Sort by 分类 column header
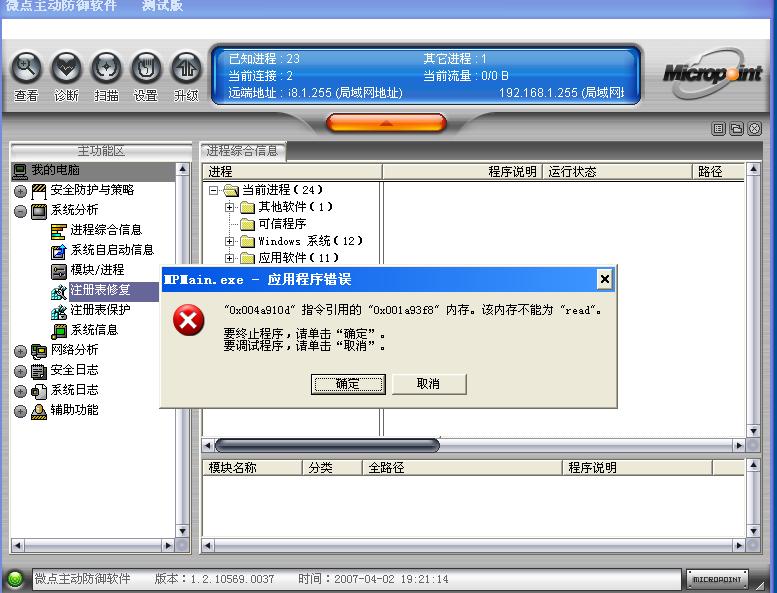Viewport: 777px width, 593px height. [x=332, y=468]
